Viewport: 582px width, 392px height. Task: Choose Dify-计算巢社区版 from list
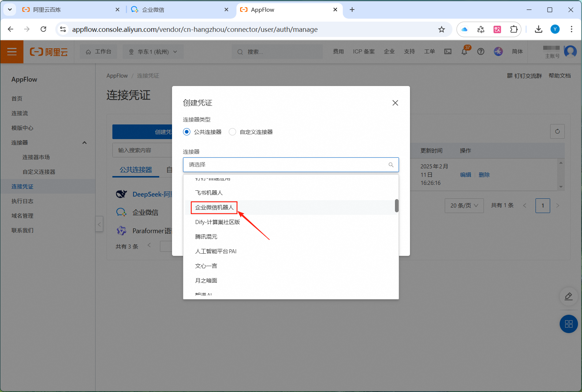(x=291, y=222)
